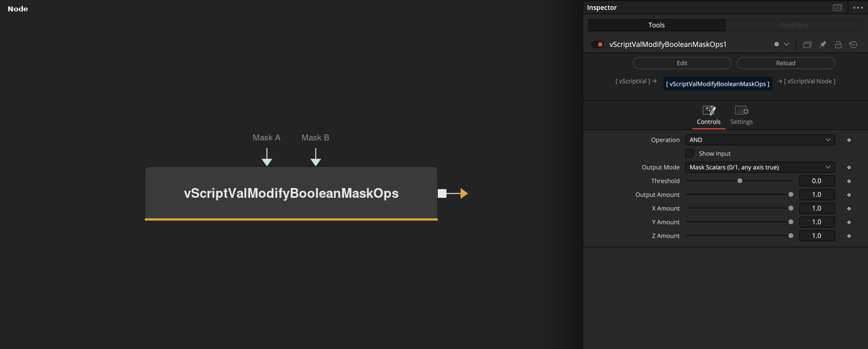Image resolution: width=868 pixels, height=349 pixels.
Task: Click the versions icon in the tool header
Action: coord(807,44)
